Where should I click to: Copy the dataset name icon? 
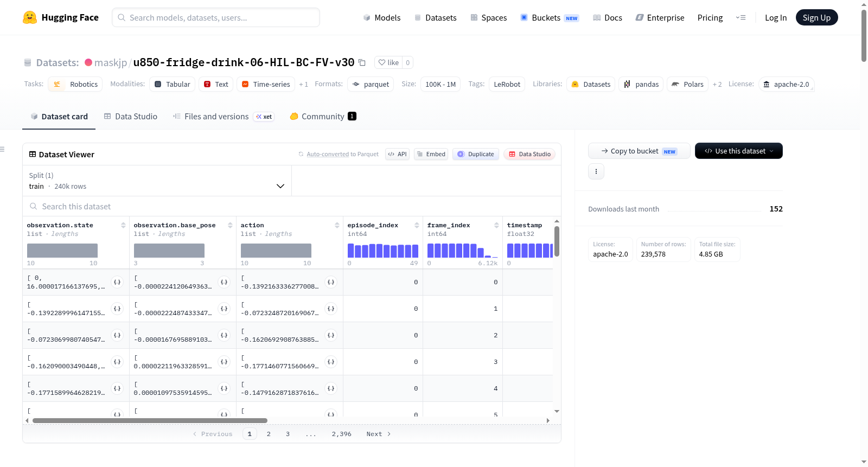362,62
